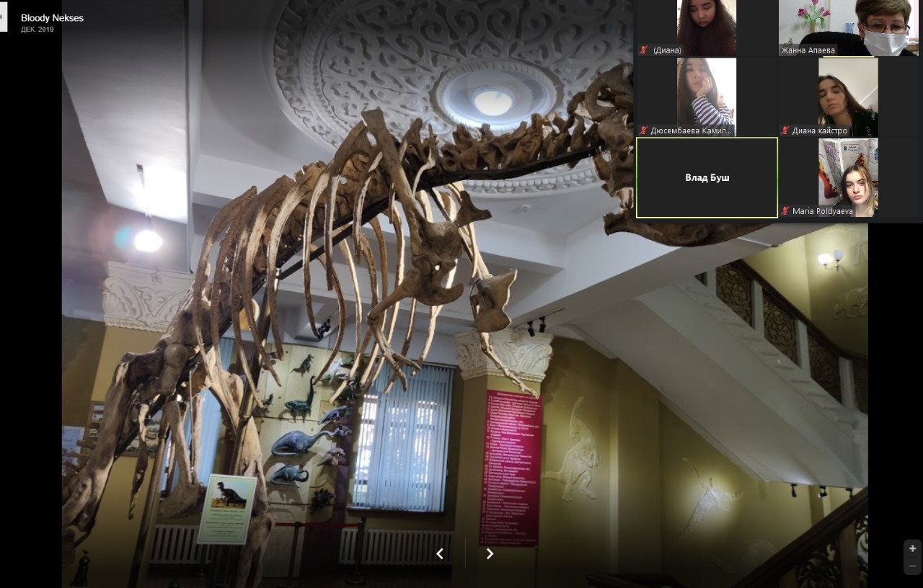Advance to the next photo arrow
923x588 pixels.
[x=490, y=553]
